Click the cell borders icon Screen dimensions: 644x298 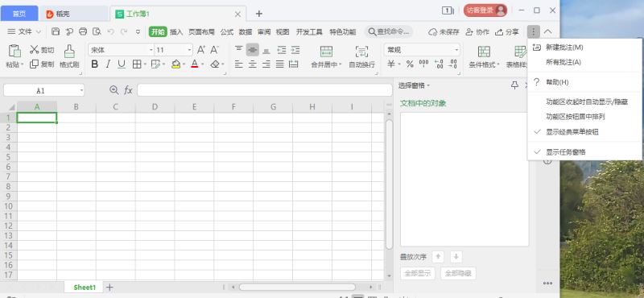pos(136,64)
